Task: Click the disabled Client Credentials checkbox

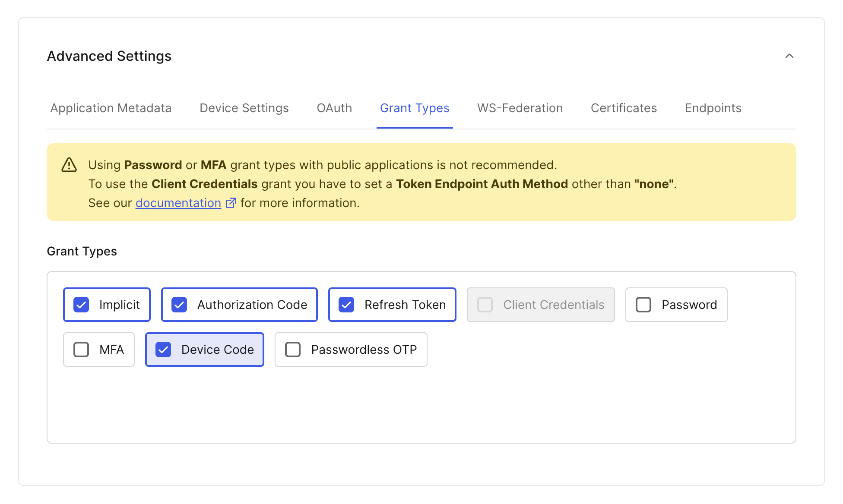Action: click(485, 304)
